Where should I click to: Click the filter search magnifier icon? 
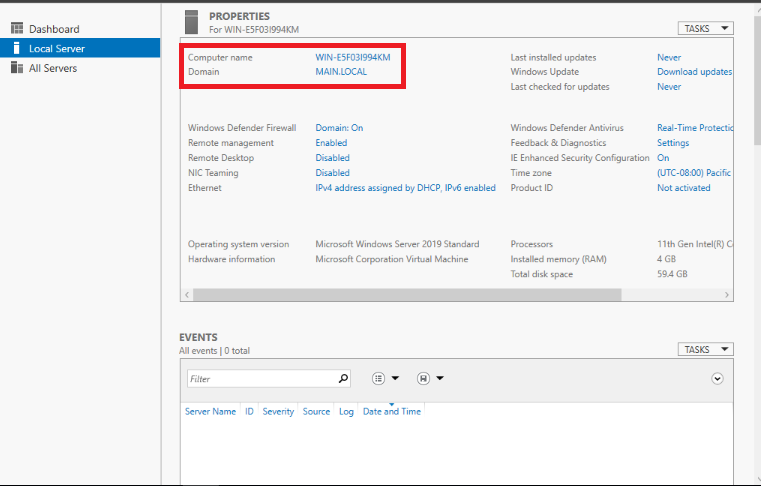[x=343, y=378]
